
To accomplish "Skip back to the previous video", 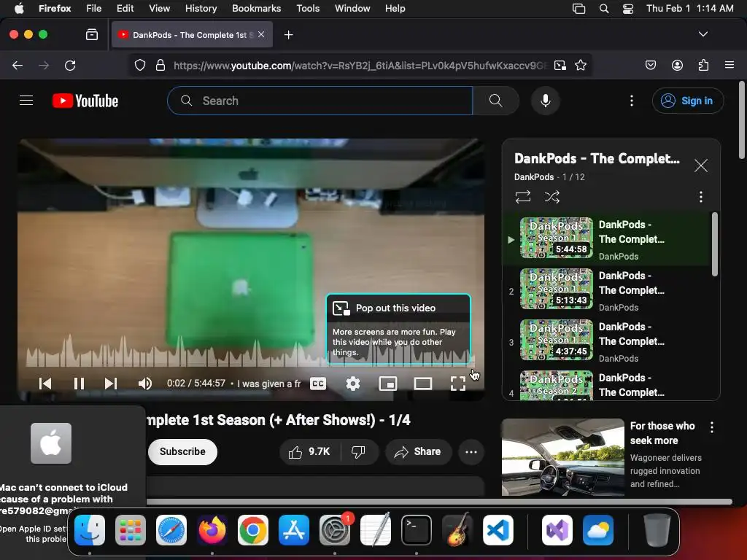I will (x=45, y=384).
